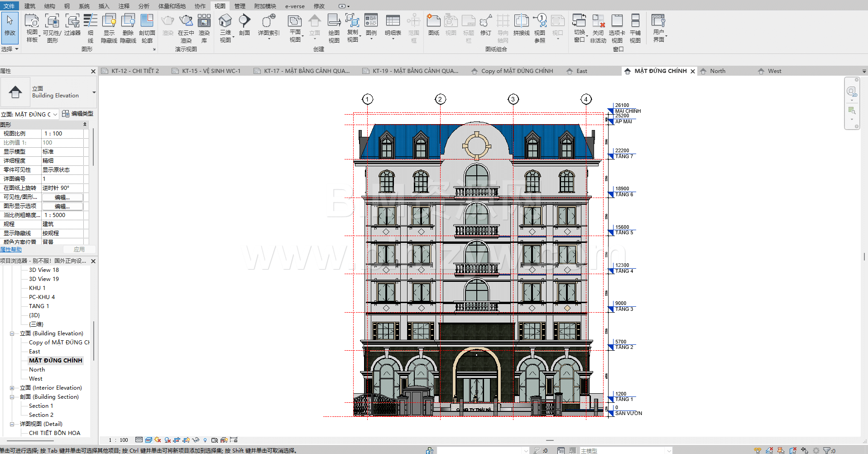Screen dimensions: 868x454
Task: Click 选项卡视图 tab views
Action: (617, 28)
